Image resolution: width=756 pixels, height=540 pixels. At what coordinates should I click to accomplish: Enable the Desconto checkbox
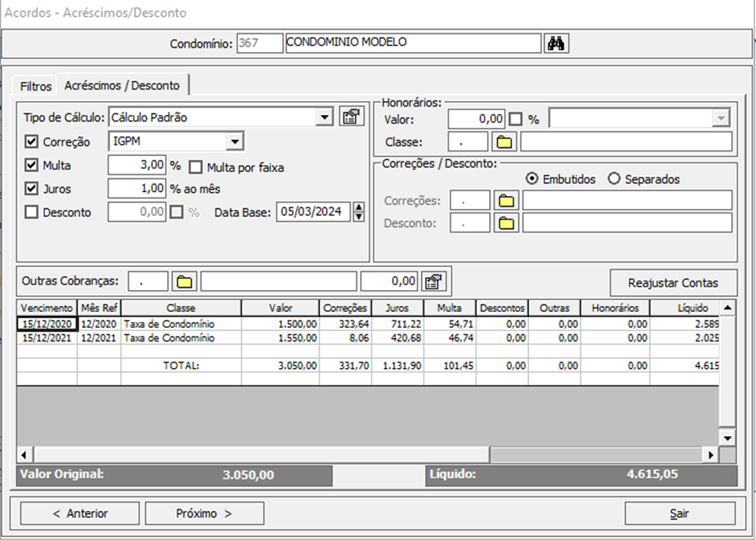[x=31, y=212]
